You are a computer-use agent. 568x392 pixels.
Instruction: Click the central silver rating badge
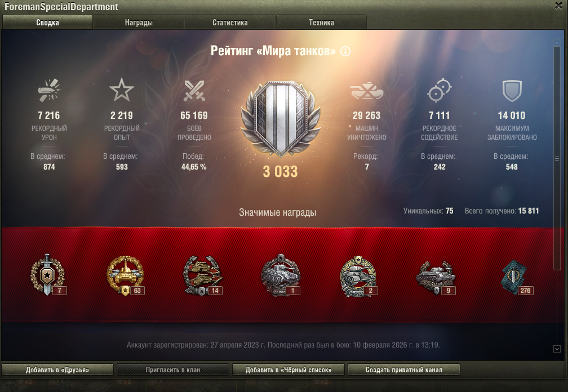[281, 119]
